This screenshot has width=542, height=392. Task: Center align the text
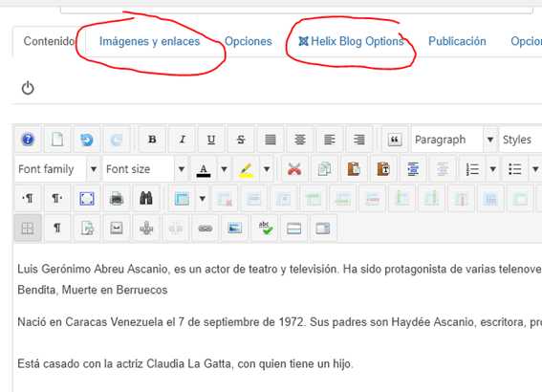point(300,140)
